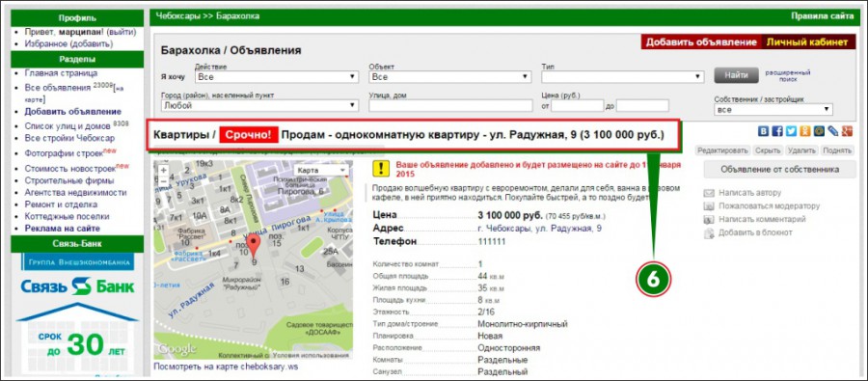Click the LiveJournal pencil share icon
Viewport: 868px width, 381px height.
click(x=832, y=131)
